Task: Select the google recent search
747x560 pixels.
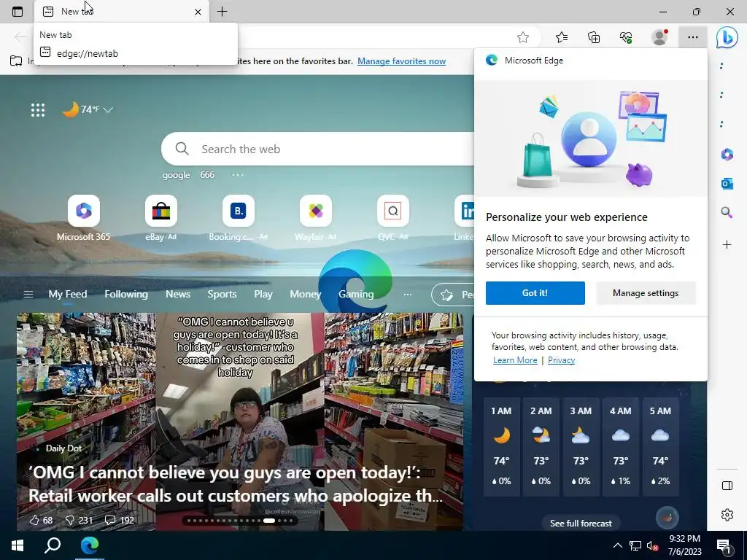Action: pos(176,175)
